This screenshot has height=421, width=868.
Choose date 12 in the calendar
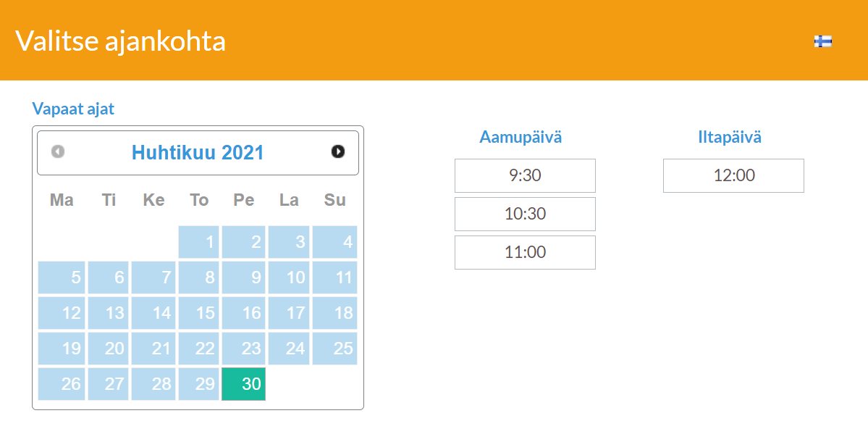[62, 313]
